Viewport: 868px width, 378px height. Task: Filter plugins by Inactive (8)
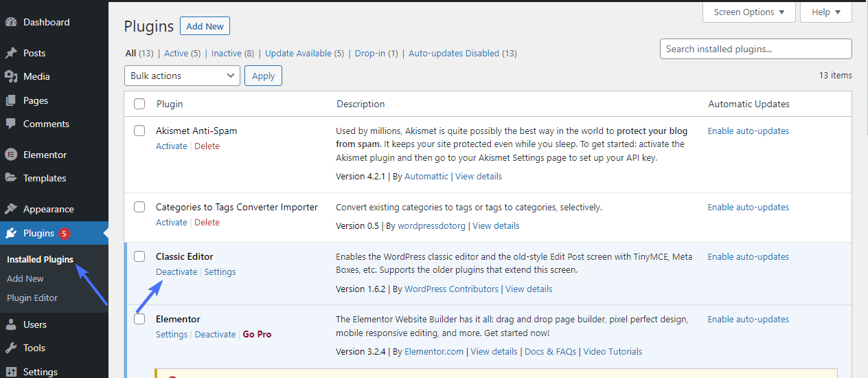pyautogui.click(x=233, y=53)
